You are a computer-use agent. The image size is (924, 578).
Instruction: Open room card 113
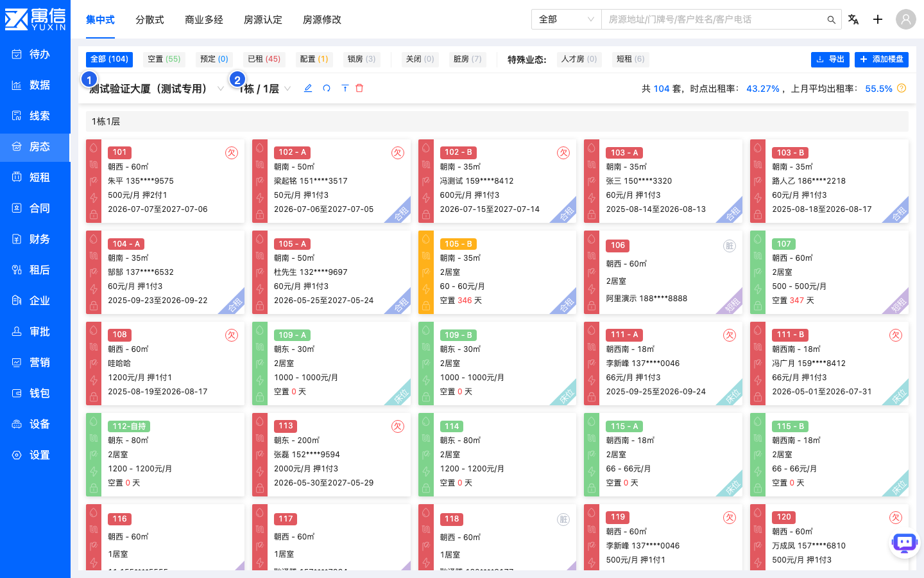331,455
